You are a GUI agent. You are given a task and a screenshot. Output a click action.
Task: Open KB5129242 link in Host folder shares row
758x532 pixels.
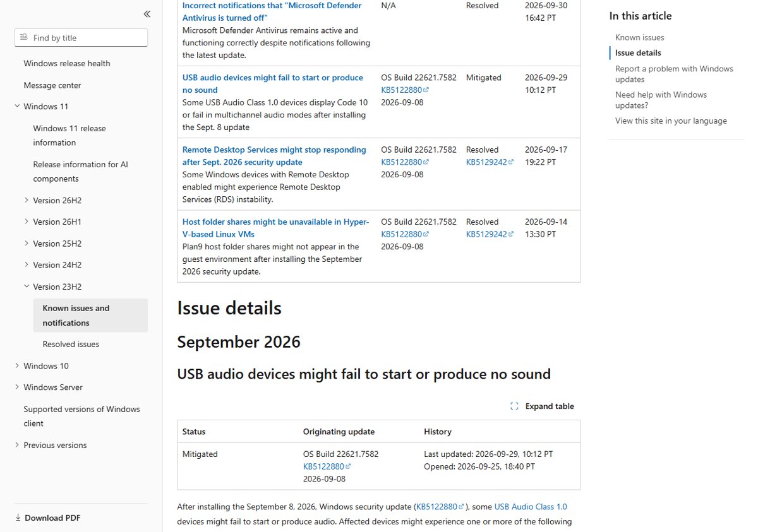[x=490, y=234]
